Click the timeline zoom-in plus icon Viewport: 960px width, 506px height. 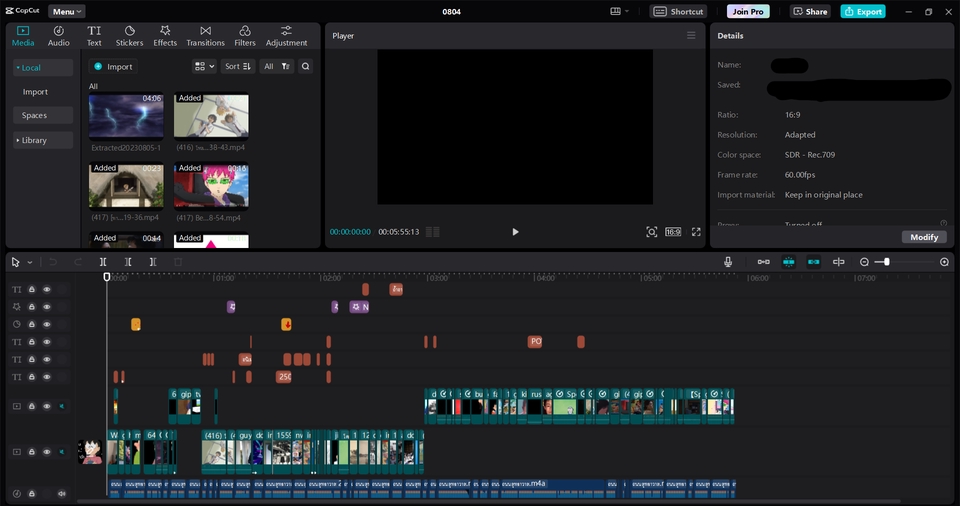[944, 262]
